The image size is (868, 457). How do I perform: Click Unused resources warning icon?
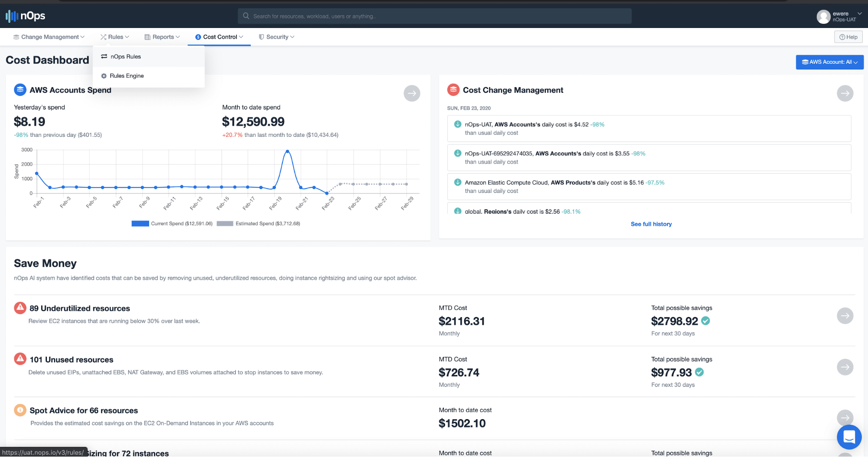(x=20, y=359)
